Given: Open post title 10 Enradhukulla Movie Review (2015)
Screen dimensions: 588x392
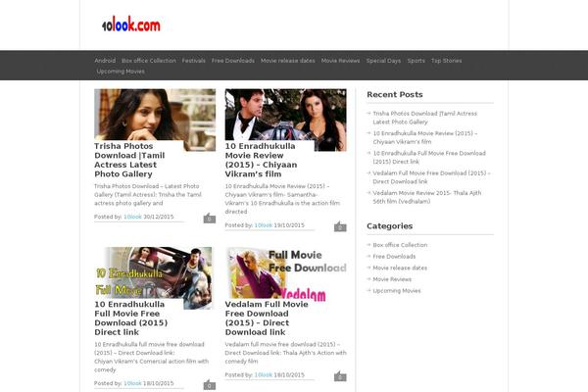Looking at the screenshot, I should click(x=261, y=160).
